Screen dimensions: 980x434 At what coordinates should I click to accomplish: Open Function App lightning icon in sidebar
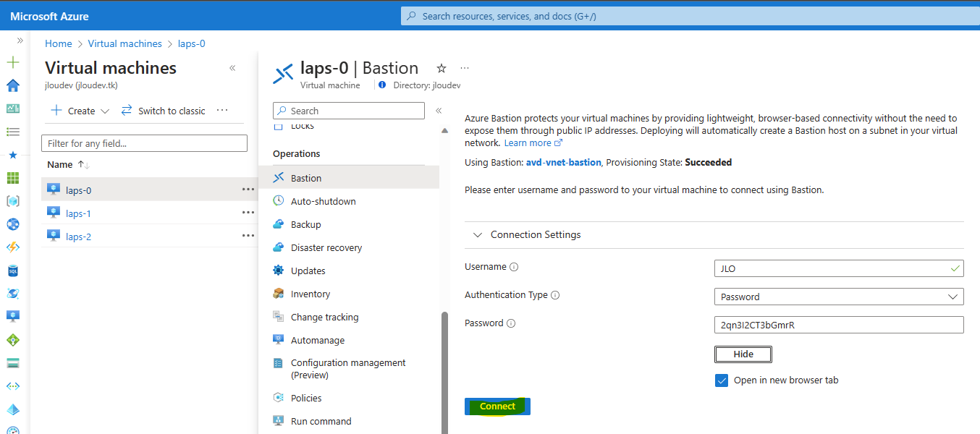13,247
